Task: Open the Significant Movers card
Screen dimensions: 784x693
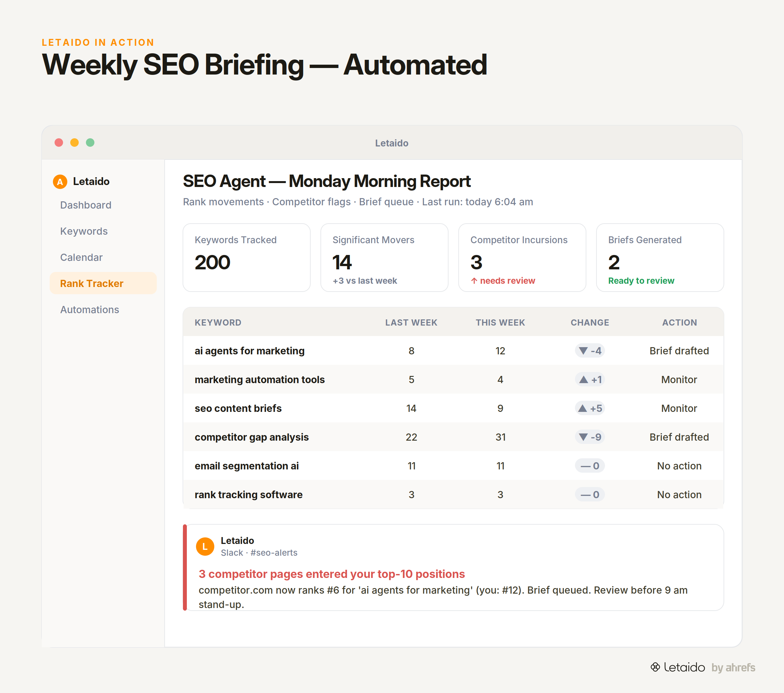Action: coord(384,258)
